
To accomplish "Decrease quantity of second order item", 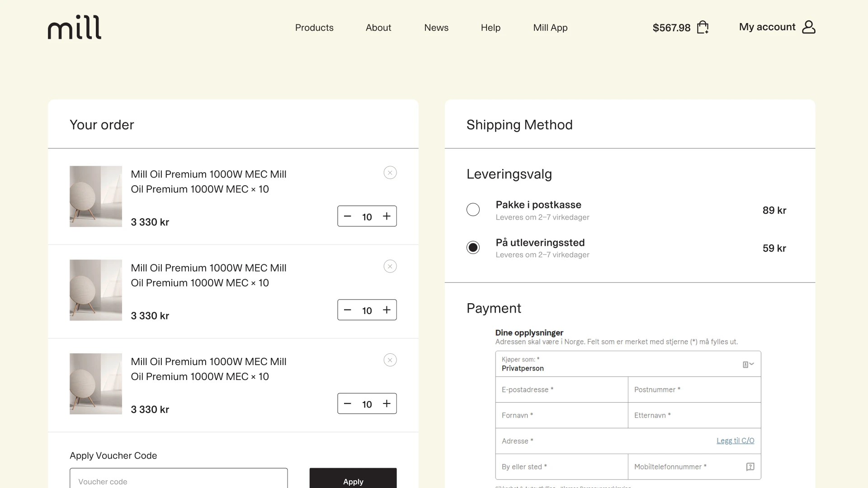I will pos(347,310).
